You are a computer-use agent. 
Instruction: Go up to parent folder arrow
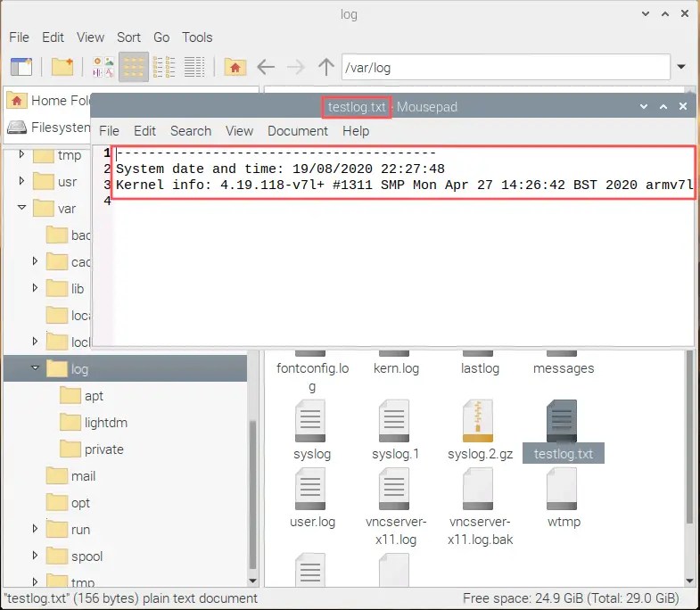pyautogui.click(x=326, y=68)
